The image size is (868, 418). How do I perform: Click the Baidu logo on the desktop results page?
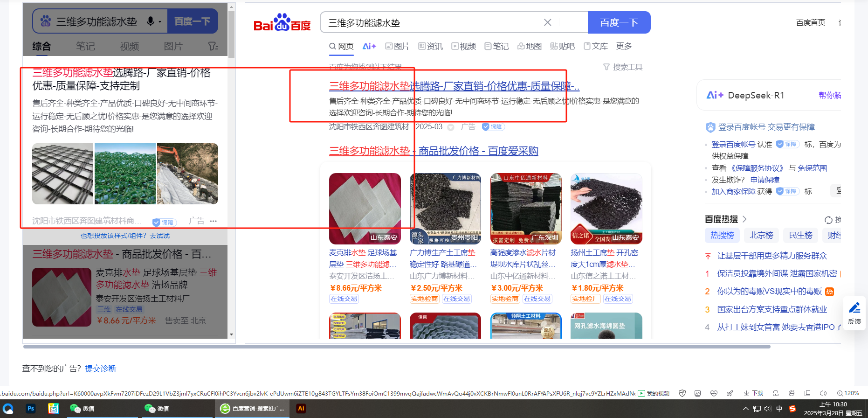tap(282, 22)
